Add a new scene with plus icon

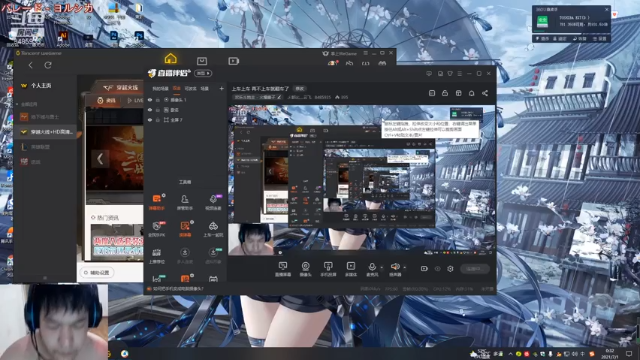(x=221, y=89)
